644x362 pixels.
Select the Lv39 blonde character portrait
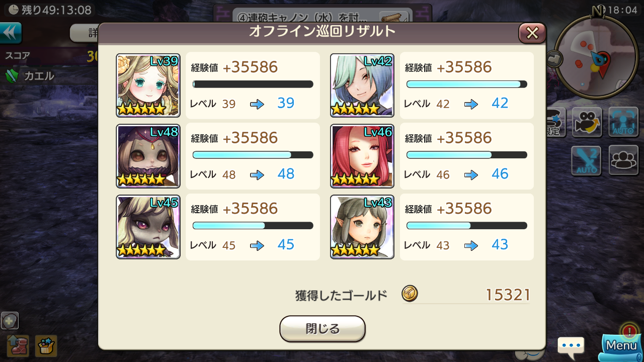coord(148,85)
